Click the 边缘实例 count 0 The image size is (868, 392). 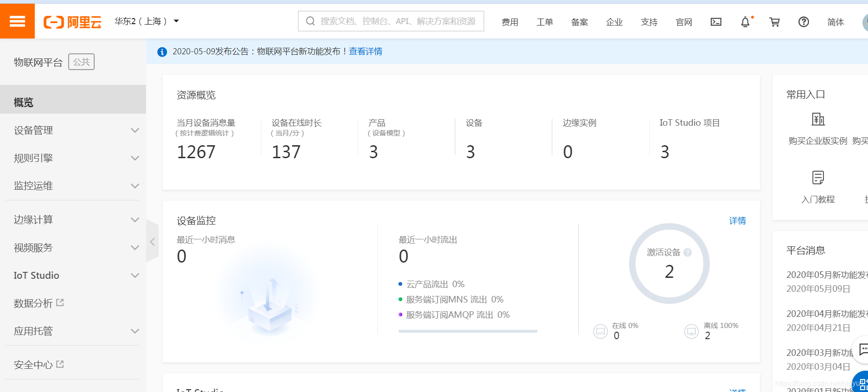(568, 152)
